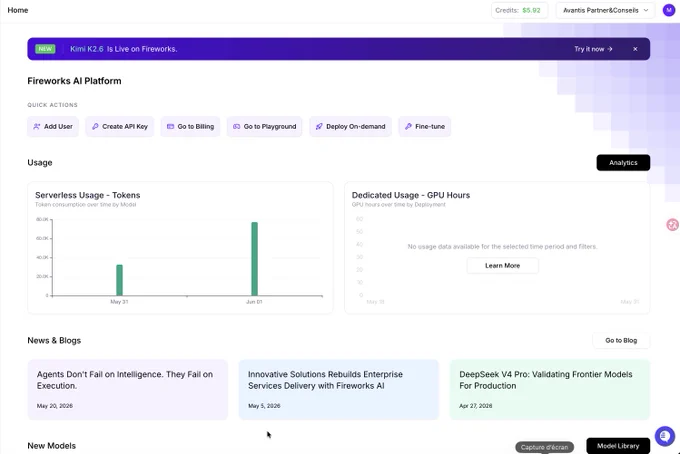Open the Model Library
Image resolution: width=680 pixels, height=454 pixels.
[618, 446]
